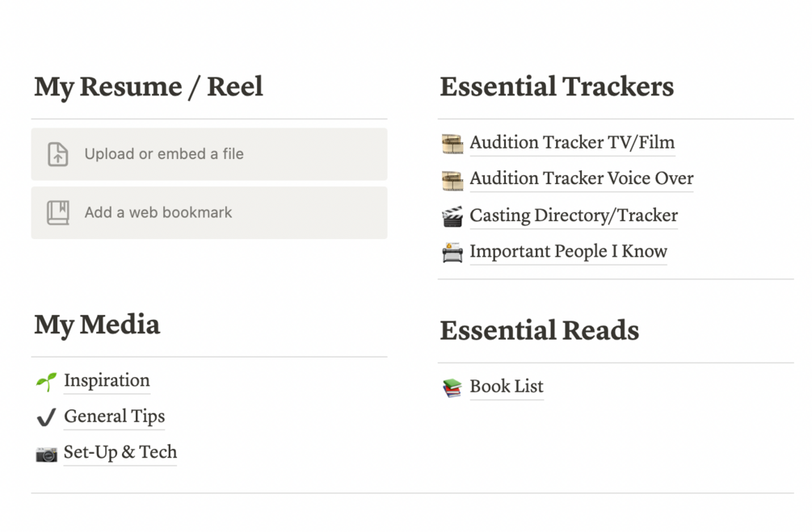The width and height of the screenshot is (812, 532).
Task: Click the film icon beside Audition Tracker TV/Film
Action: pyautogui.click(x=452, y=144)
